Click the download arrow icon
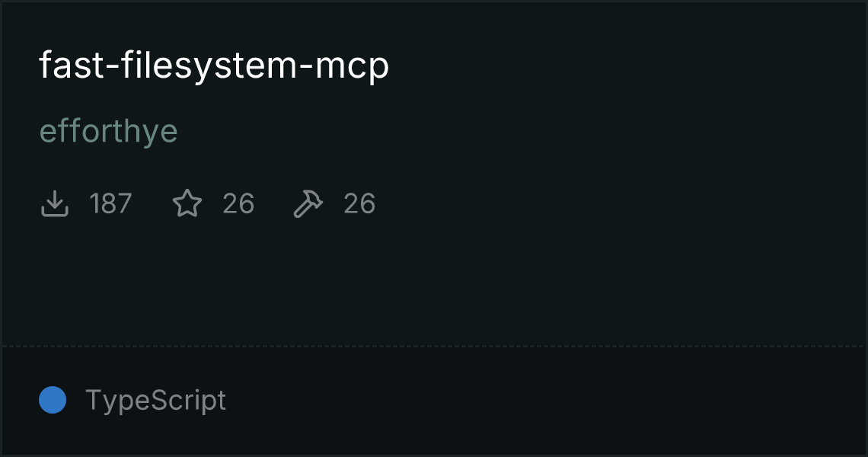The height and width of the screenshot is (457, 868). [54, 203]
